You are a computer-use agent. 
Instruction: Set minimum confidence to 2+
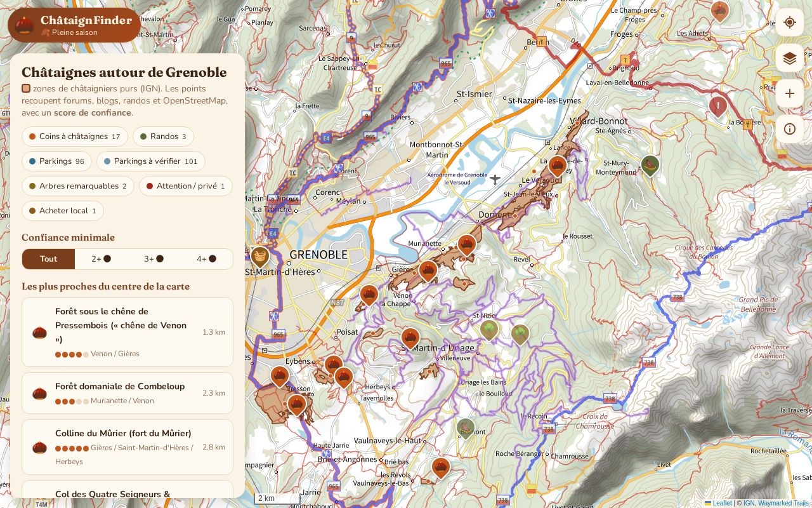(101, 259)
